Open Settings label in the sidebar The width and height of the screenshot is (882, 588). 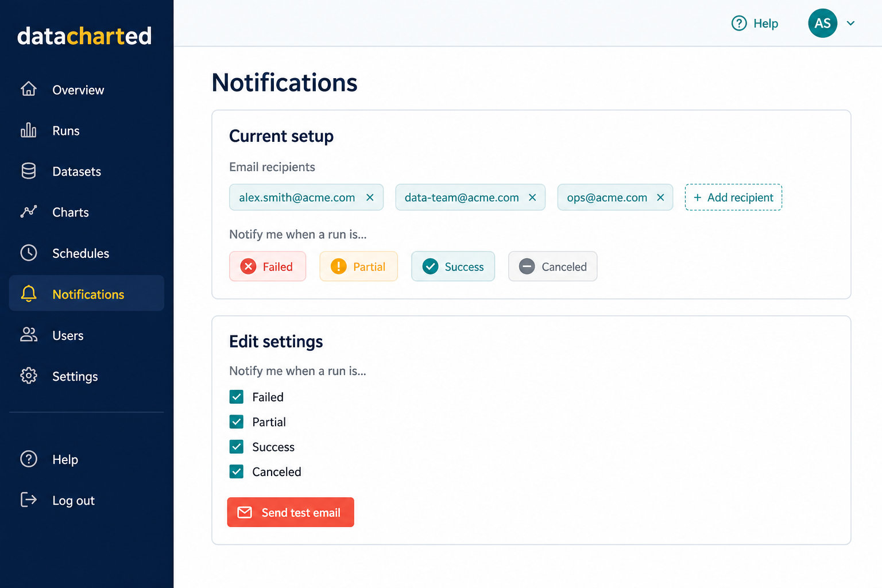(75, 377)
